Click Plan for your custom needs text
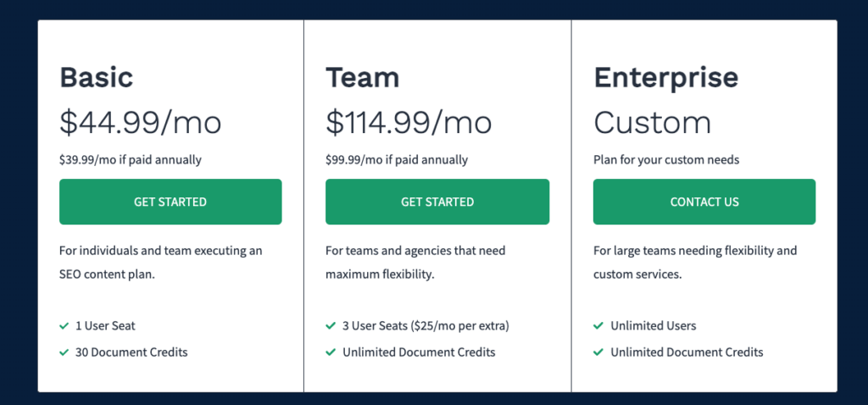The height and width of the screenshot is (405, 868). (666, 160)
